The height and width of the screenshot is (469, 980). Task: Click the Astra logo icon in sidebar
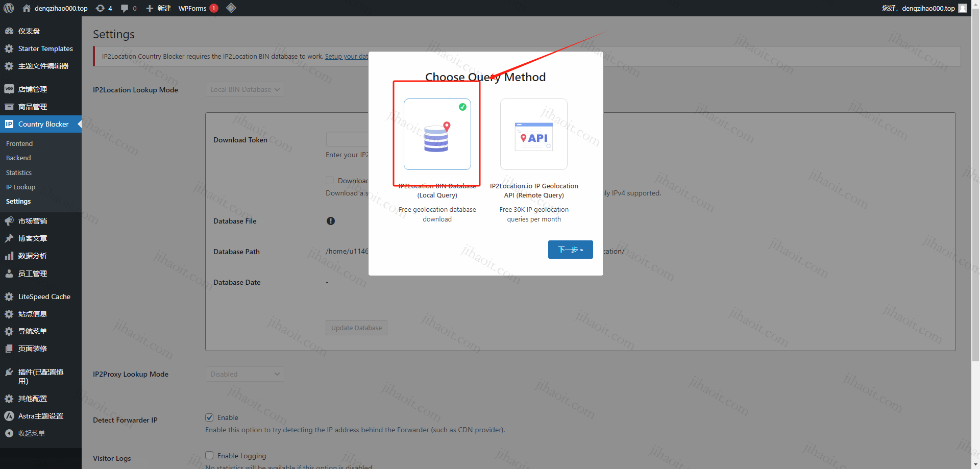(x=9, y=416)
